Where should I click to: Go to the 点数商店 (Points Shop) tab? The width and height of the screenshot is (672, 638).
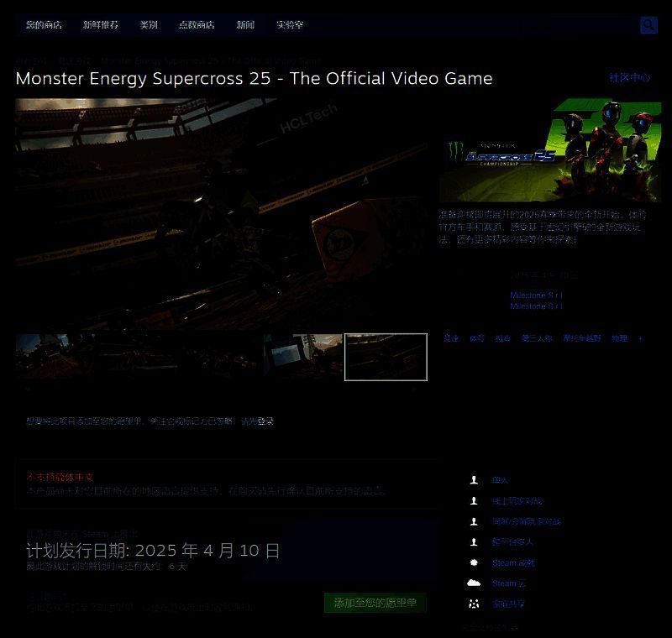click(197, 25)
